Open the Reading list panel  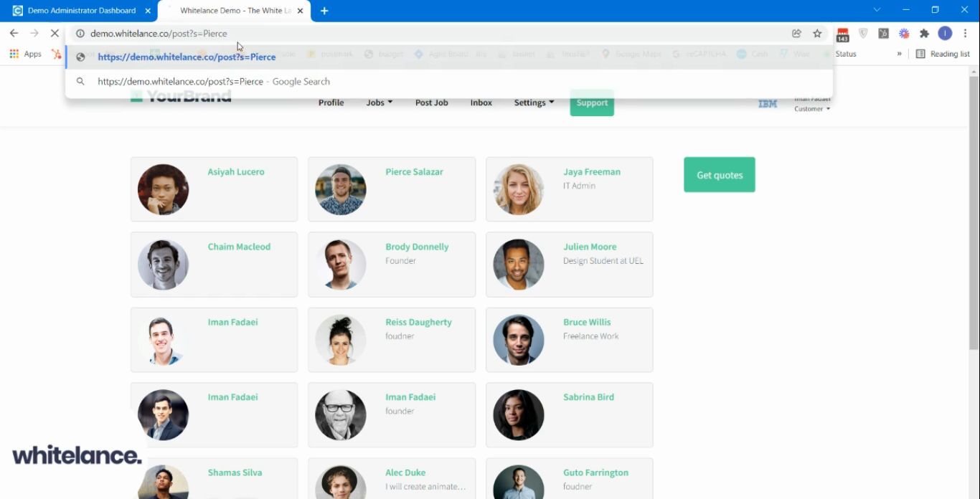click(x=943, y=54)
